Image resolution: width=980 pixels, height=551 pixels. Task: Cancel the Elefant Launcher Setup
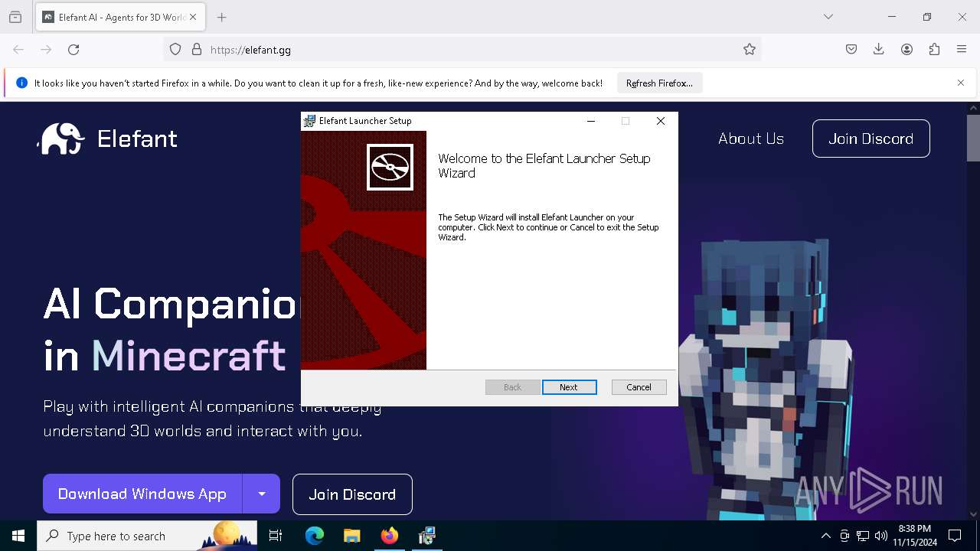[639, 387]
